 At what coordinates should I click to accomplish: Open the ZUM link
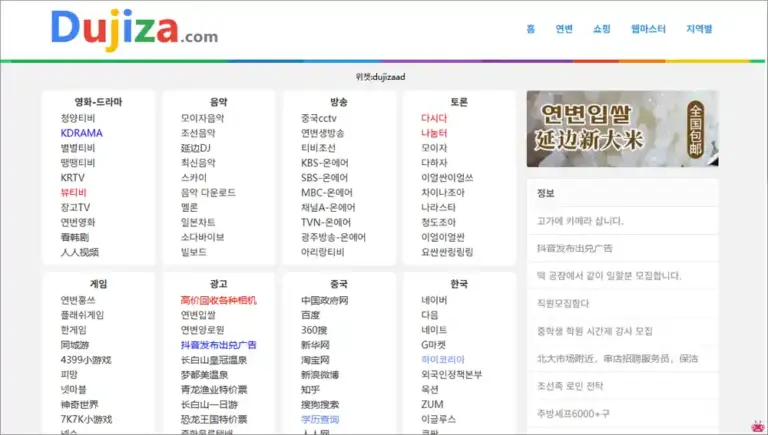click(432, 405)
